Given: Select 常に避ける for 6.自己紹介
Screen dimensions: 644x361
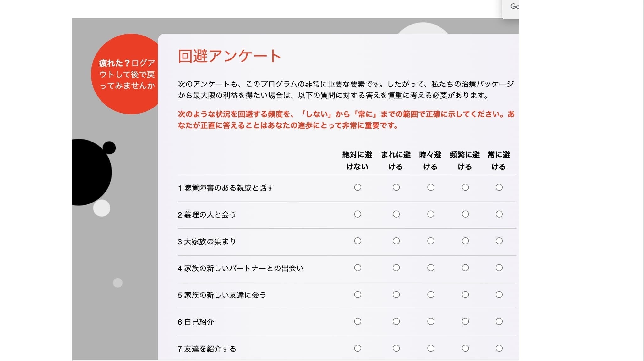Looking at the screenshot, I should click(x=499, y=321).
